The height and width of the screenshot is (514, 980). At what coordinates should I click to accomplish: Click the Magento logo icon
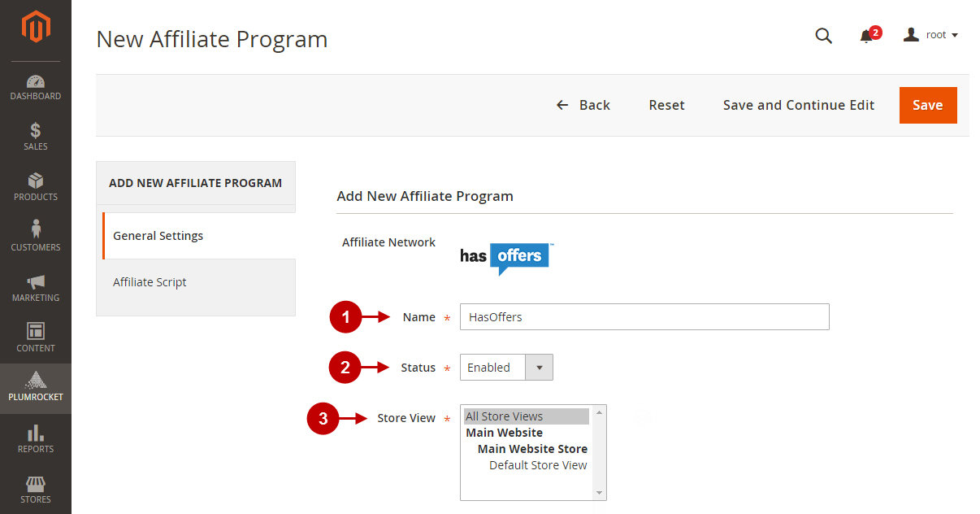coord(36,28)
